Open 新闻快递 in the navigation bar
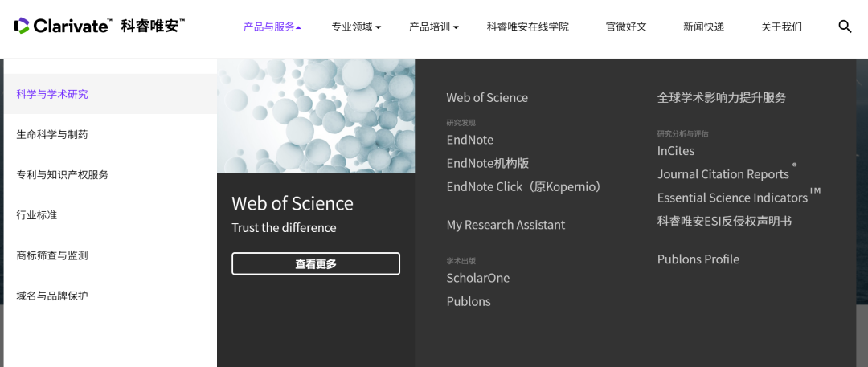The height and width of the screenshot is (367, 868). pyautogui.click(x=703, y=27)
